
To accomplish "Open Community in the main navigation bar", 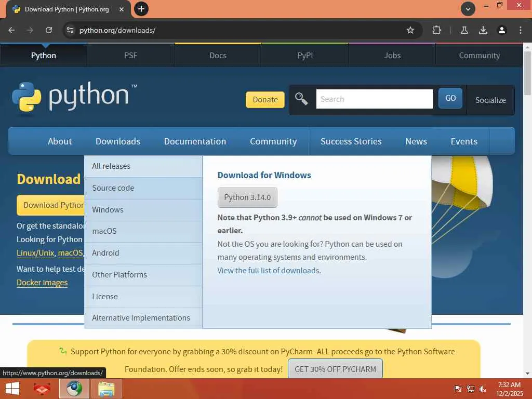I will [x=273, y=141].
